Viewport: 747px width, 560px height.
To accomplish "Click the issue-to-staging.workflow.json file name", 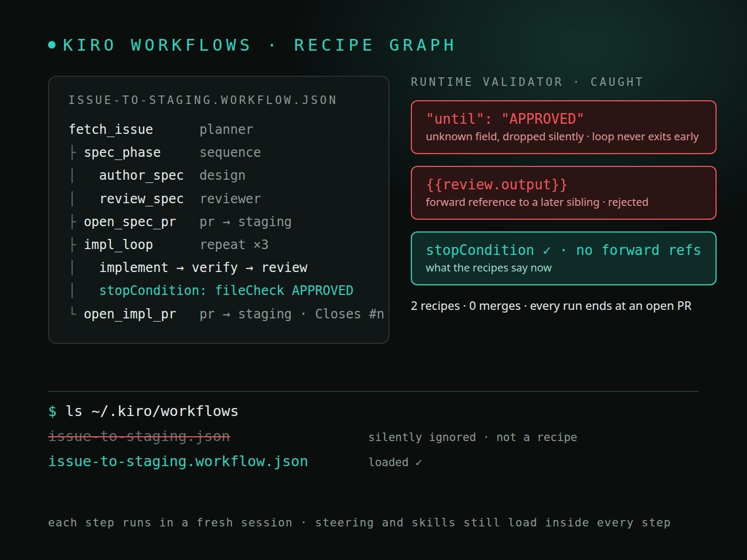I will 178,461.
